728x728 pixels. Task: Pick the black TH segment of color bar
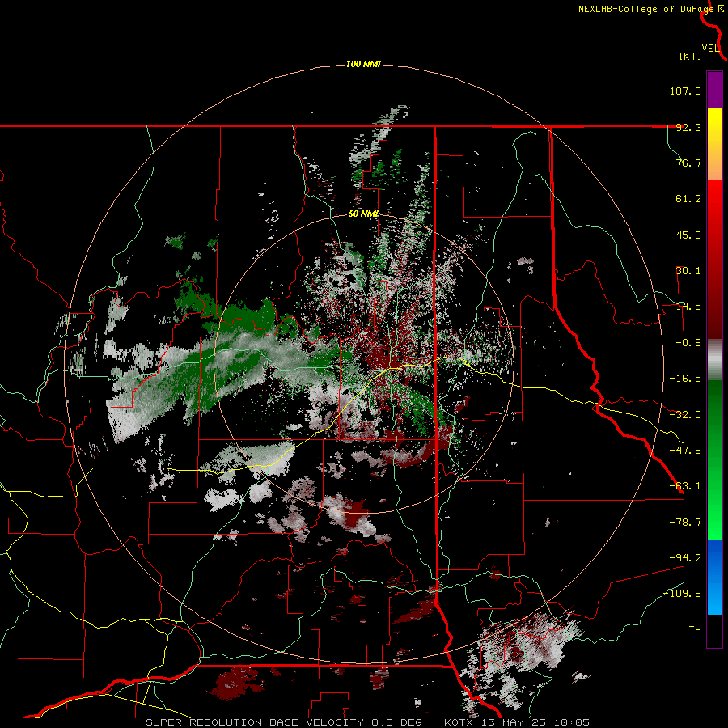pyautogui.click(x=714, y=630)
